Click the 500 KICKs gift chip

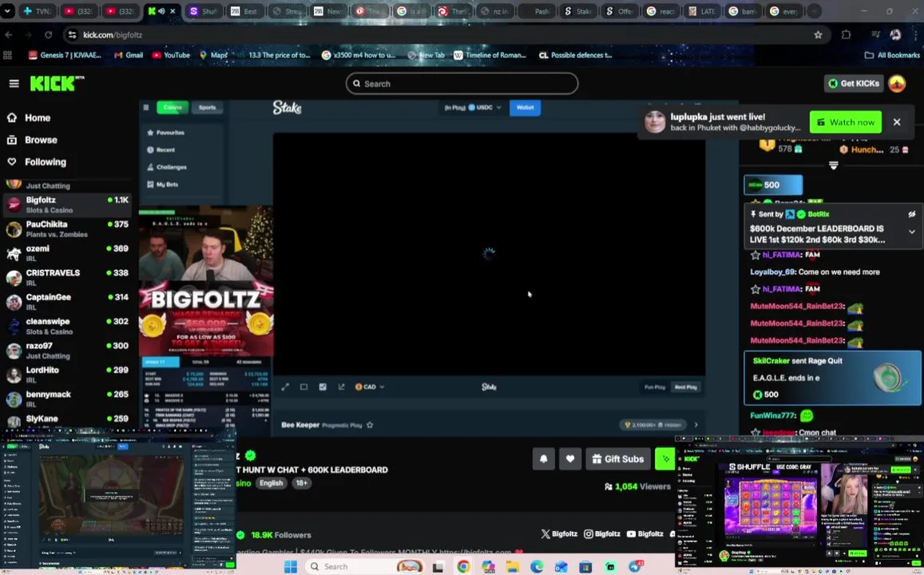tap(773, 185)
